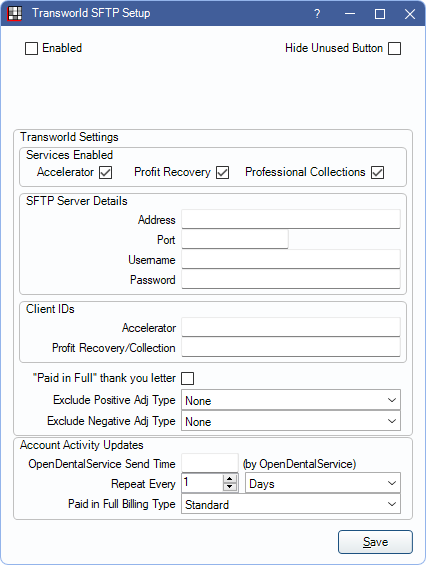Viewport: 426px width, 565px height.
Task: Click the Transworld Settings group label
Action: [x=69, y=137]
